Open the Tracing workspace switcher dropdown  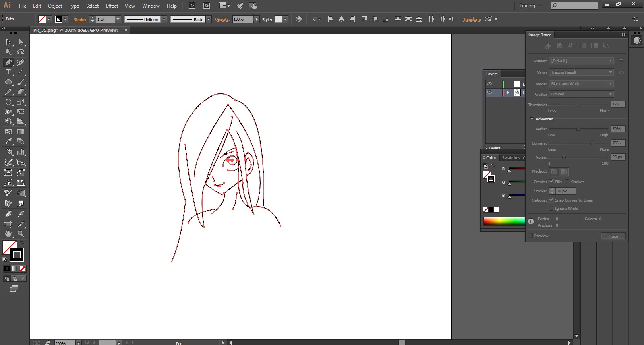pyautogui.click(x=530, y=6)
